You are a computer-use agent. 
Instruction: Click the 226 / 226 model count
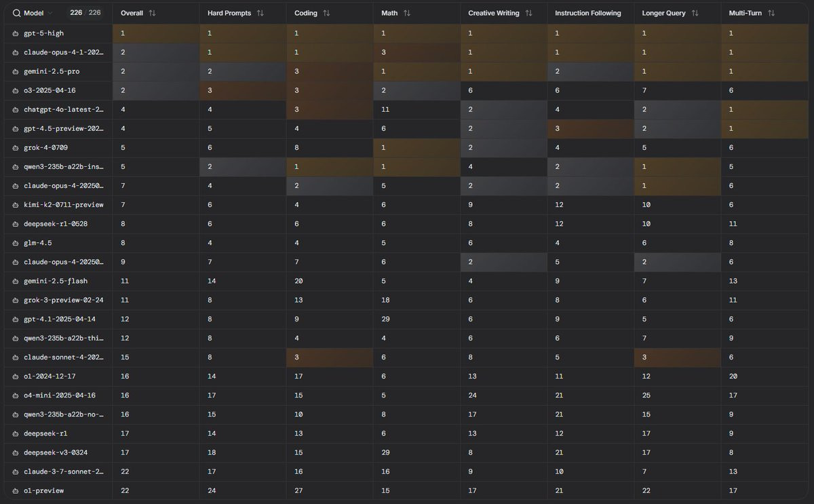click(x=85, y=13)
